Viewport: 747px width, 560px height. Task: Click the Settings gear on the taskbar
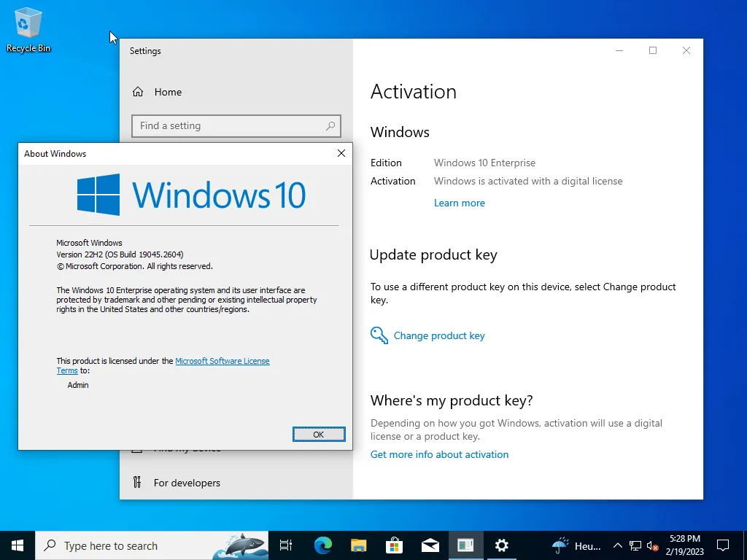click(502, 545)
